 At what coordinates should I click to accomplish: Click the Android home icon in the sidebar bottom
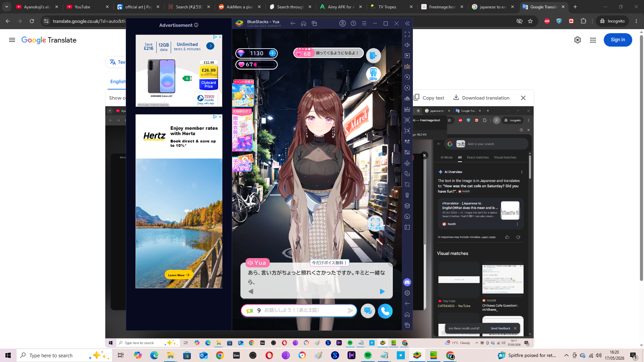[407, 314]
